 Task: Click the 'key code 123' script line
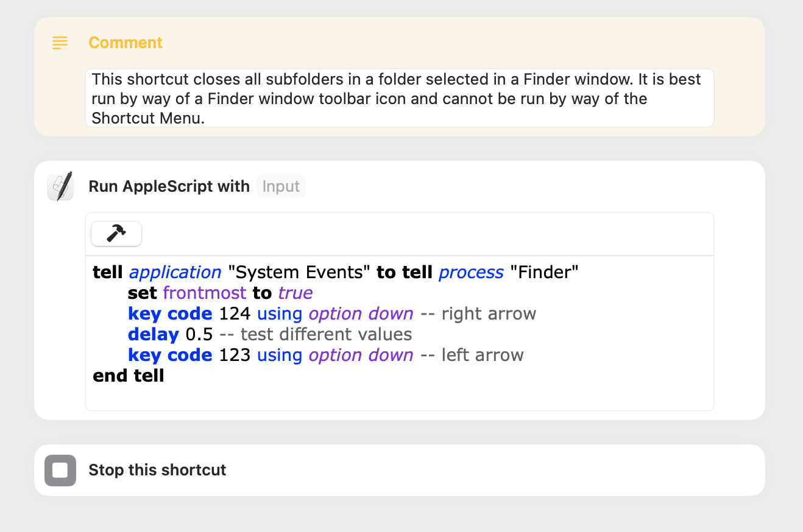[325, 355]
